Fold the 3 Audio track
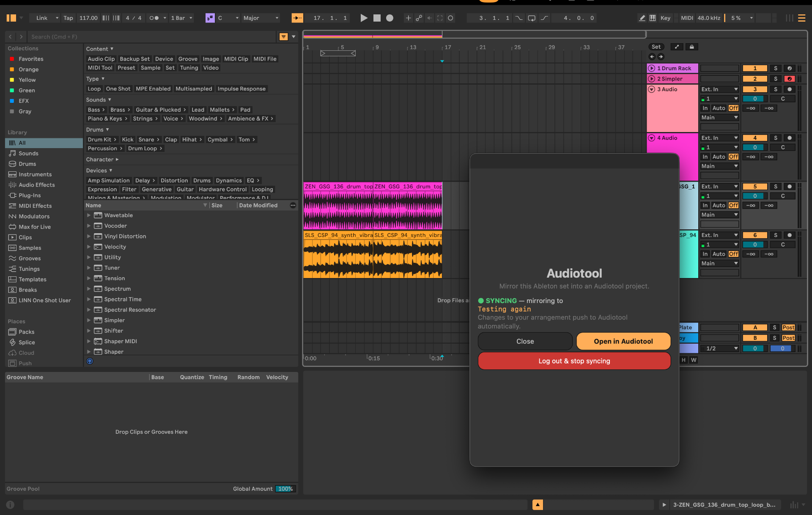The height and width of the screenshot is (515, 812). (652, 89)
